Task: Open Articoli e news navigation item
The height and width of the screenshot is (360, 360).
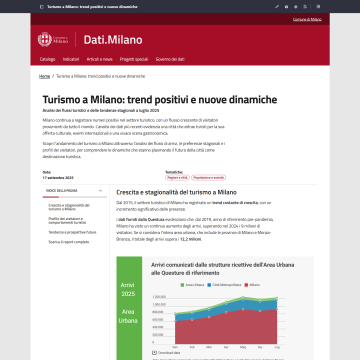Action: click(x=100, y=59)
